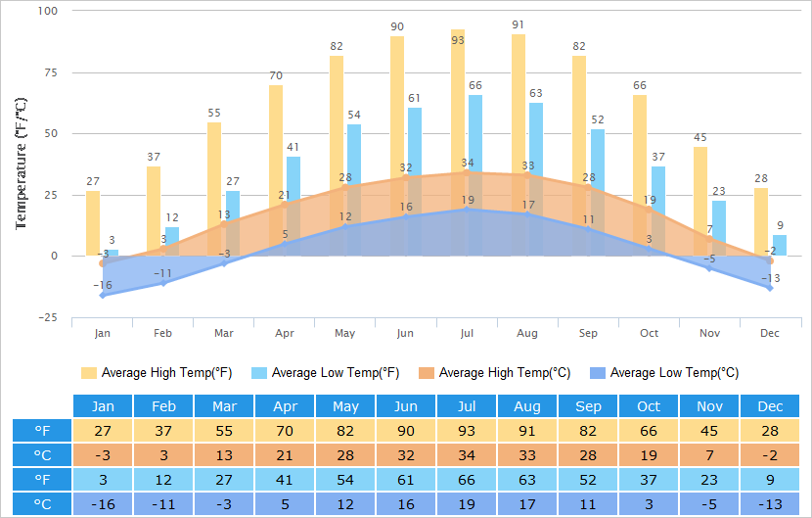Click the yellow Average High °F legend swatch

point(89,373)
